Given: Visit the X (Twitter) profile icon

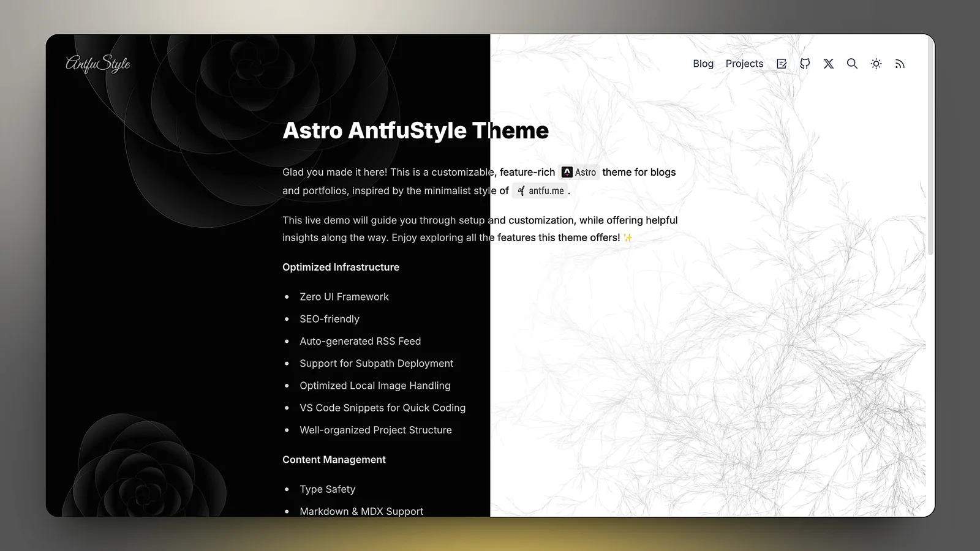Looking at the screenshot, I should tap(828, 64).
